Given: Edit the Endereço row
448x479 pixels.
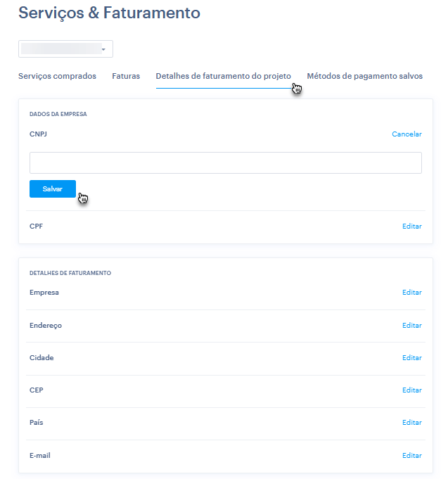Looking at the screenshot, I should [411, 326].
